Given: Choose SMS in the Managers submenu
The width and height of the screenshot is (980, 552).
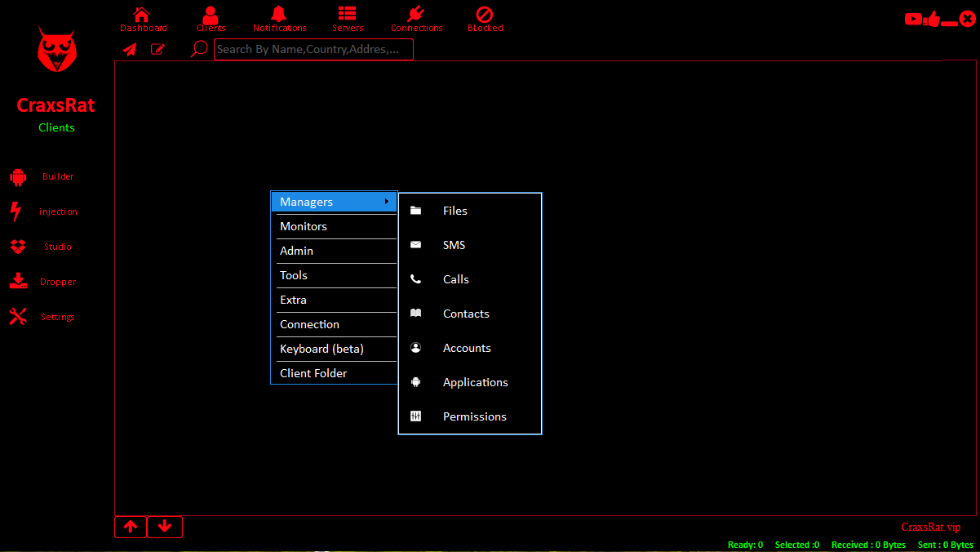Looking at the screenshot, I should (470, 245).
